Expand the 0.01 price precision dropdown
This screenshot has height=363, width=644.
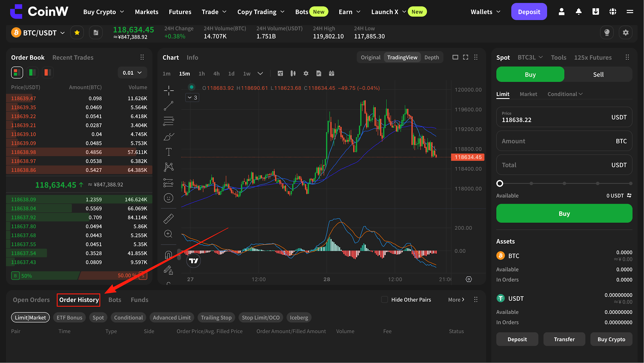point(132,73)
